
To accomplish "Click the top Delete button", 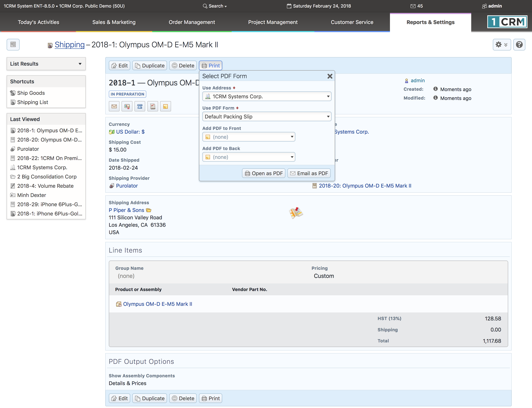I will pos(183,66).
